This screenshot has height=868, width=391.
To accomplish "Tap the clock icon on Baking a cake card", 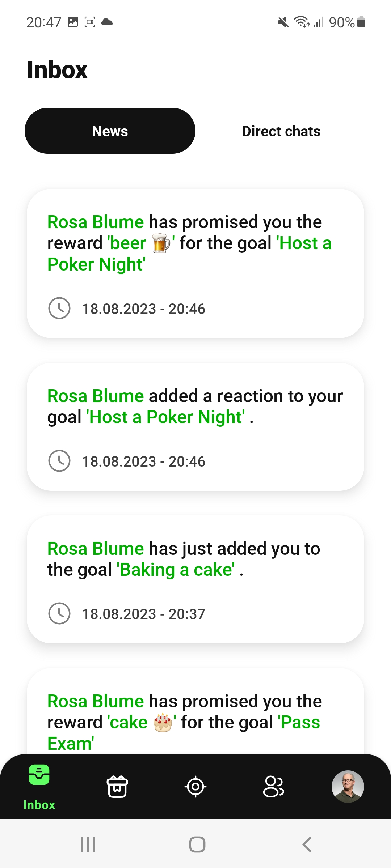I will click(59, 613).
